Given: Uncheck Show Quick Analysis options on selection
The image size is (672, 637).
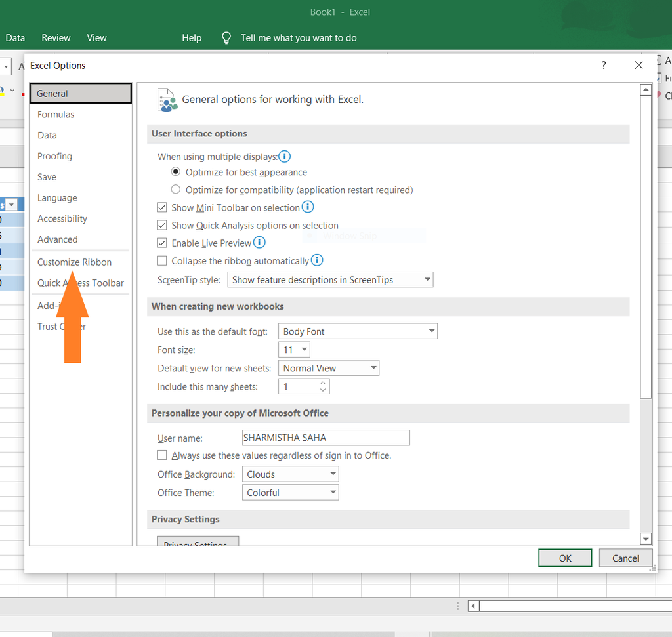Looking at the screenshot, I should tap(162, 225).
